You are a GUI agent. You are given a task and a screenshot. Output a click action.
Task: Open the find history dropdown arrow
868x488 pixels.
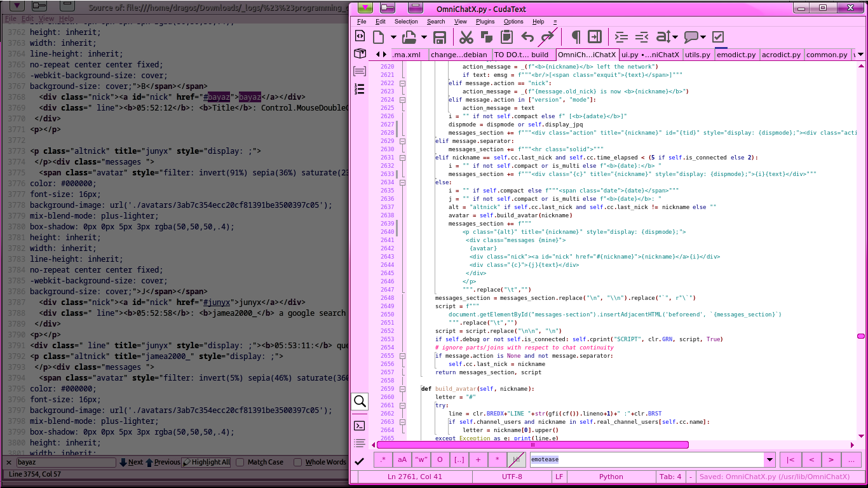click(x=770, y=459)
